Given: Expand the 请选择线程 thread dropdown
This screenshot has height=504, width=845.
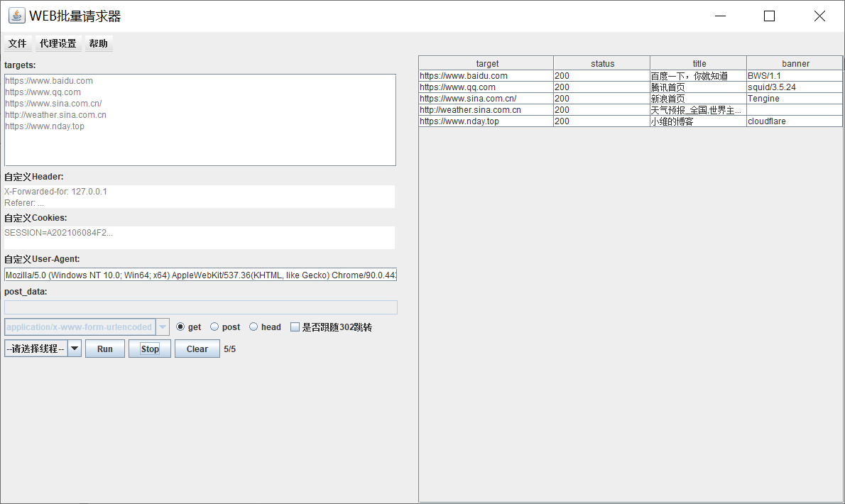Looking at the screenshot, I should 43,349.
